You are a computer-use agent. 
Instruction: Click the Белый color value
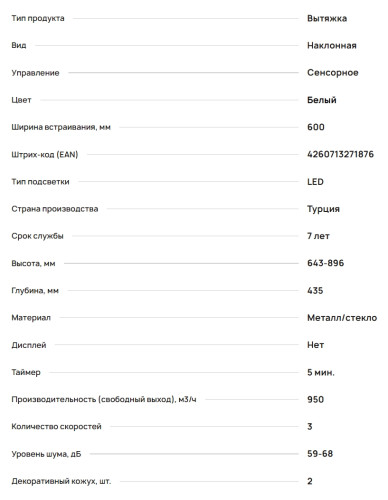[x=322, y=100]
